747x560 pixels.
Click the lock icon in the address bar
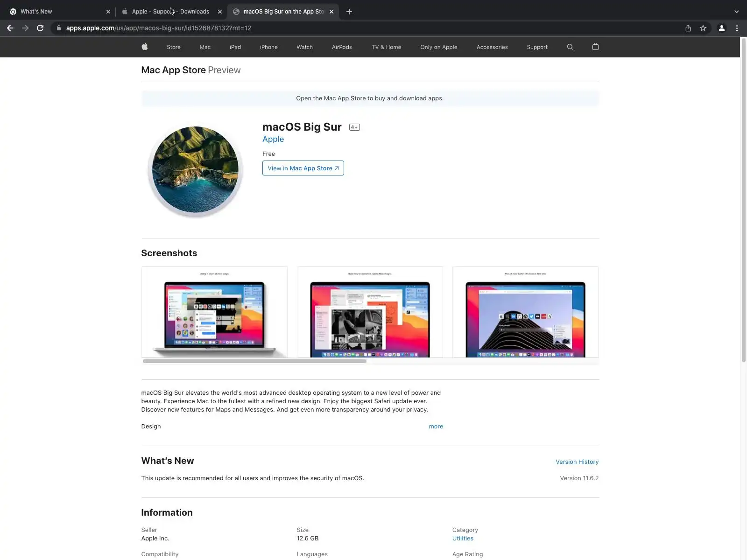pyautogui.click(x=59, y=28)
